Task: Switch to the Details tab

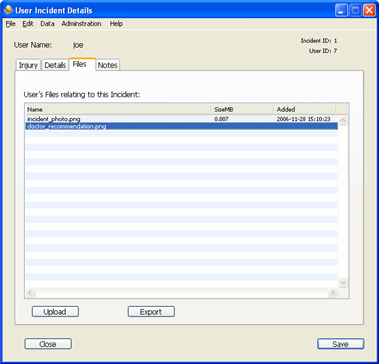Action: tap(55, 65)
